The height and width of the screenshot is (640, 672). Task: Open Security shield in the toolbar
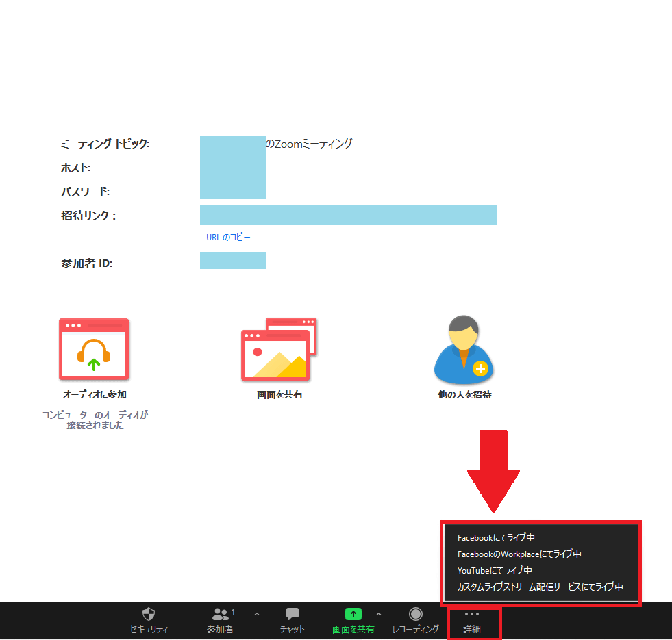point(149,620)
